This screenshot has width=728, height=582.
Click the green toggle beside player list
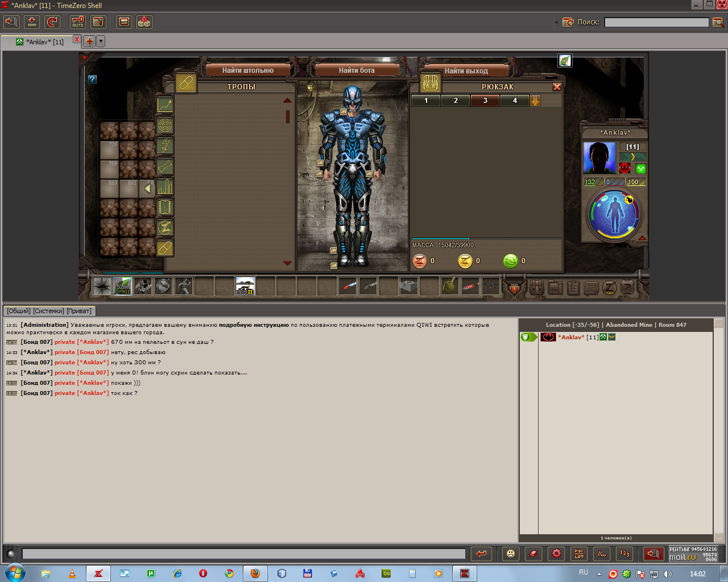[528, 337]
